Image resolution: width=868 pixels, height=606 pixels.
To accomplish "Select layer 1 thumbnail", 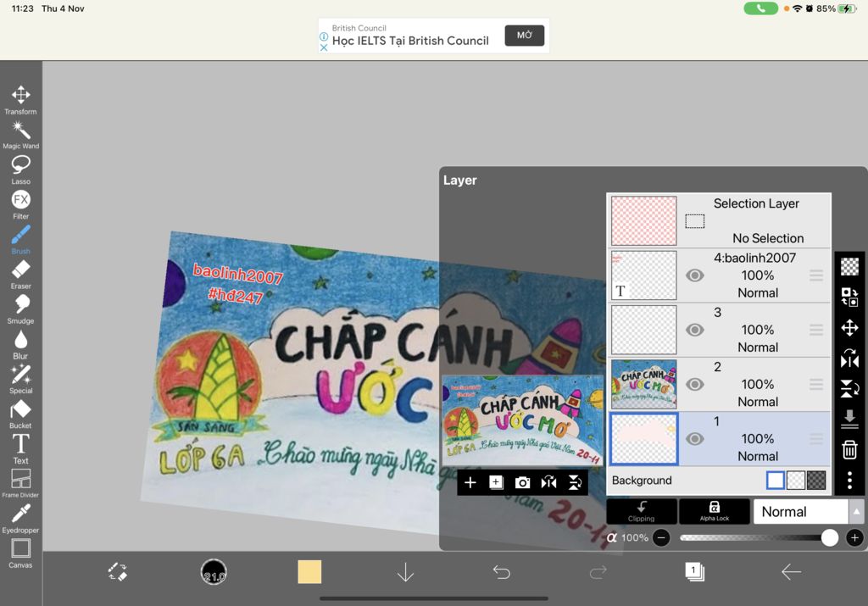I will 644,439.
